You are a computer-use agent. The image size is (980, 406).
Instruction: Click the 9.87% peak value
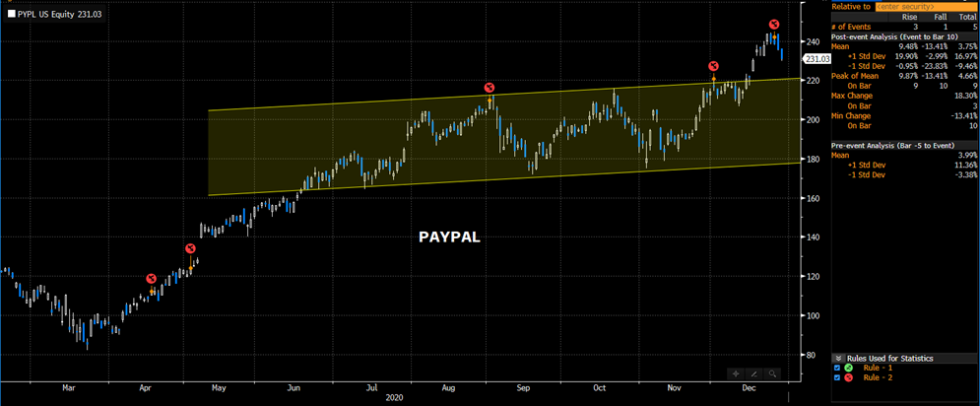click(908, 76)
